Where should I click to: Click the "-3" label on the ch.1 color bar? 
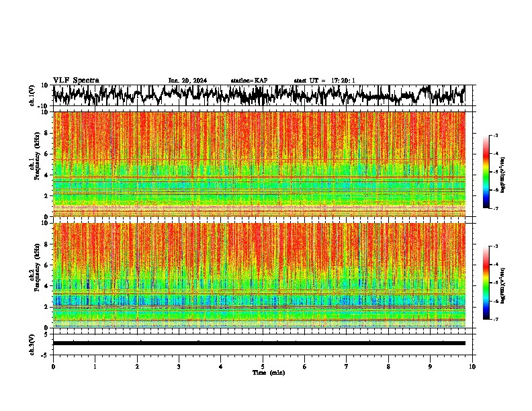tap(496, 135)
